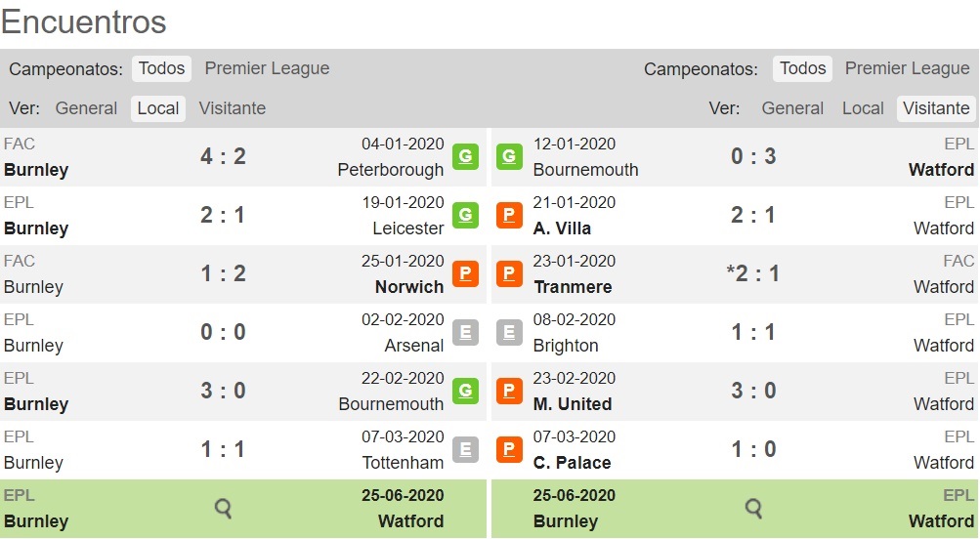980x539 pixels.
Task: Click the magnifier icon for Burnley home fixture
Action: click(223, 509)
